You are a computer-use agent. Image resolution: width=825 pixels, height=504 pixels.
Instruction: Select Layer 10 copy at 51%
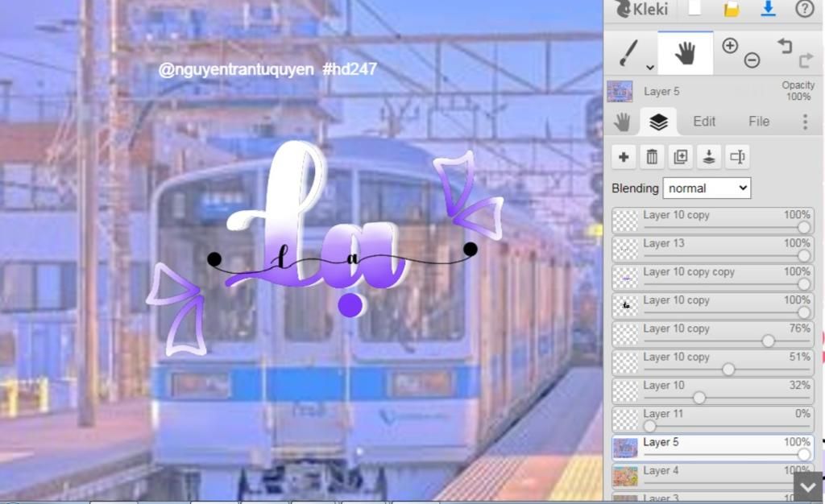pos(713,362)
